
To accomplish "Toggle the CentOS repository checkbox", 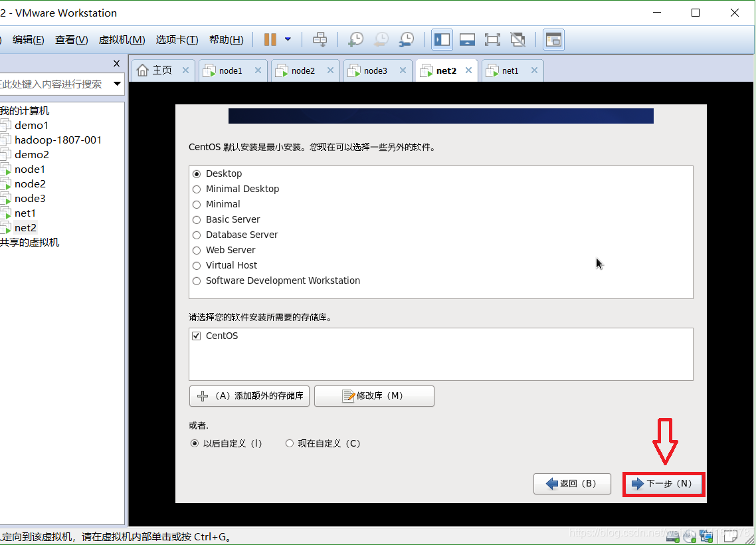I will [x=196, y=336].
